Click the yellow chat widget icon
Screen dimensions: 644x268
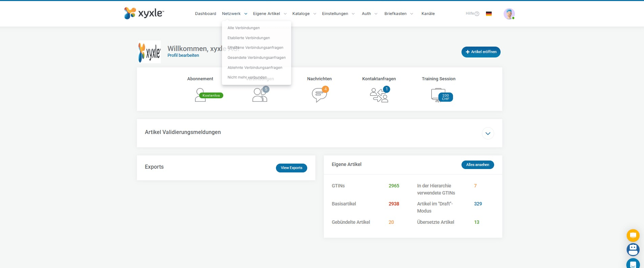pyautogui.click(x=633, y=235)
